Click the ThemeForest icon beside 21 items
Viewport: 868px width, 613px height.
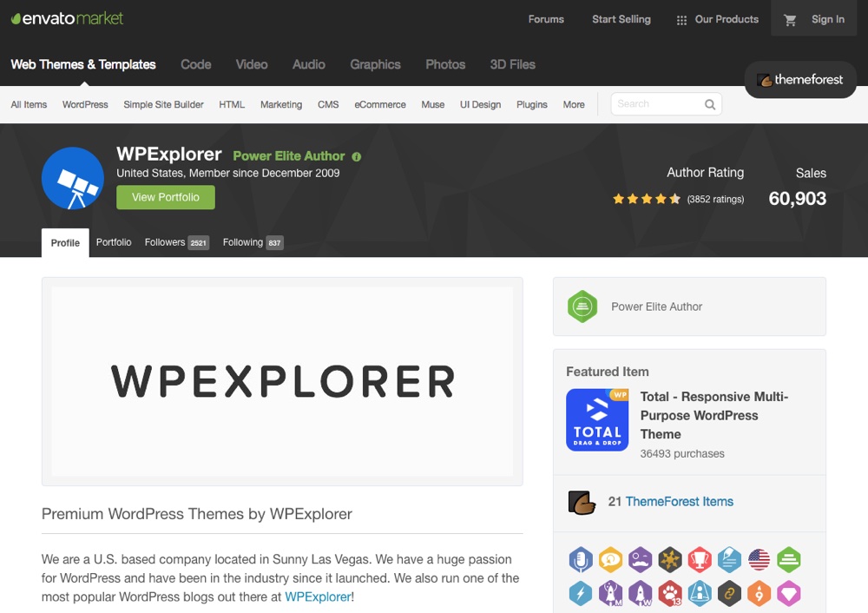(x=582, y=502)
